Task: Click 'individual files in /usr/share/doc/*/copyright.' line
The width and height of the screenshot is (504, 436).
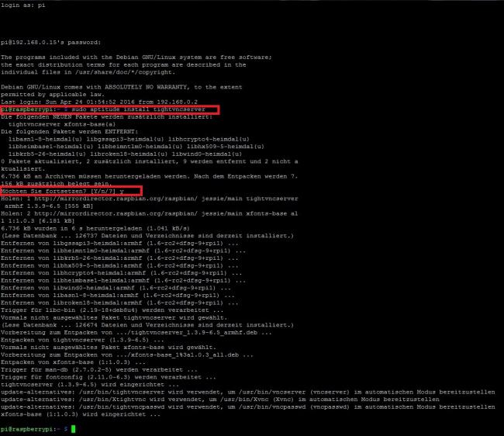Action: (x=88, y=72)
